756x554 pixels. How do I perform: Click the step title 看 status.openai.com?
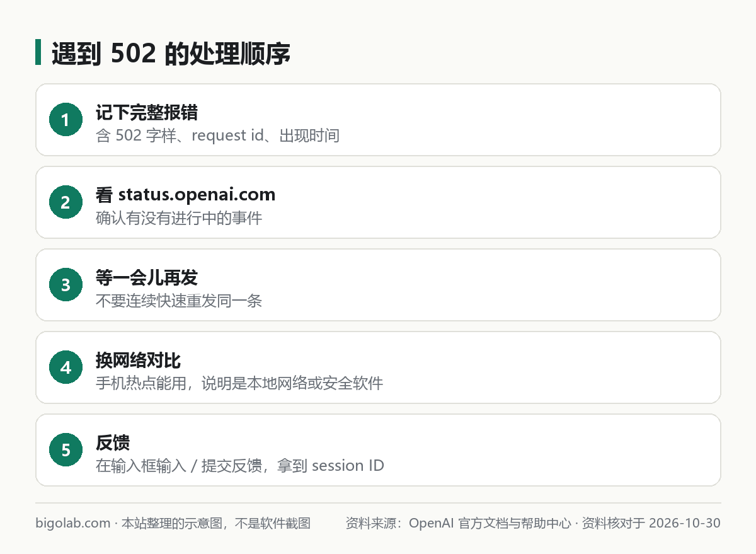pos(186,195)
